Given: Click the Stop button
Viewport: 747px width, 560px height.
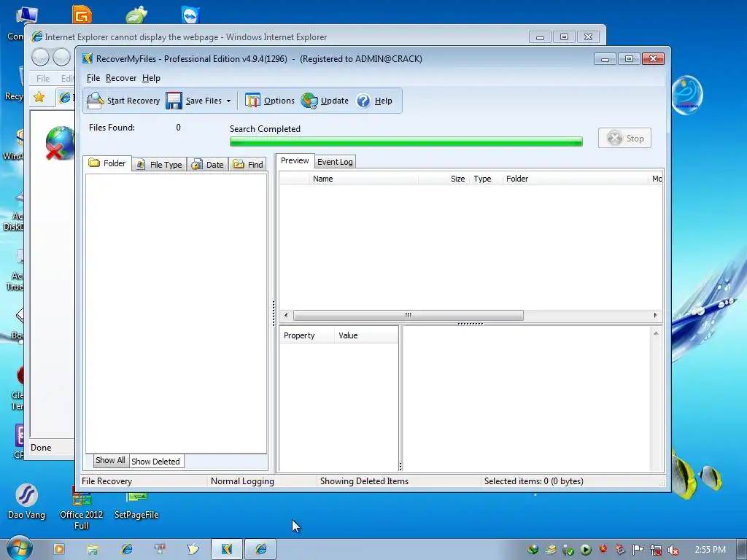Looking at the screenshot, I should point(624,138).
